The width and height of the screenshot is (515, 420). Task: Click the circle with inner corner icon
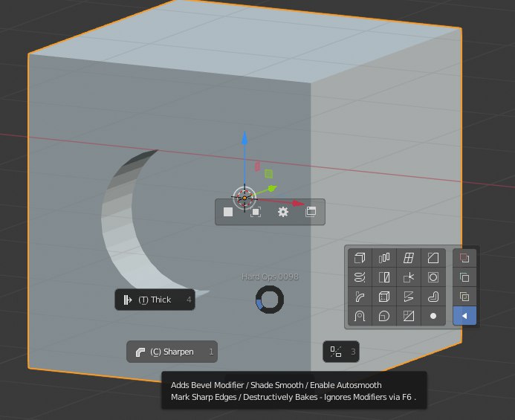click(x=384, y=316)
